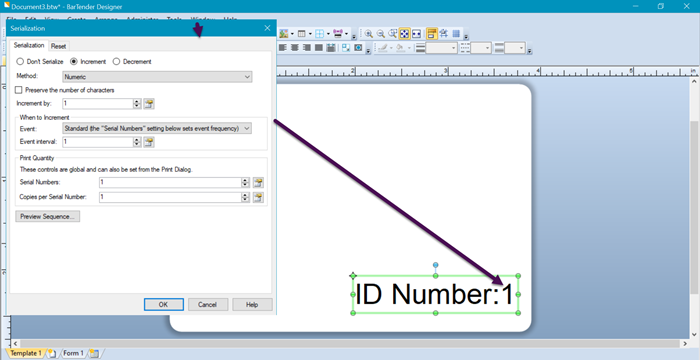Switch to the Reset tab
Viewport: 700px width, 360px height.
[58, 46]
